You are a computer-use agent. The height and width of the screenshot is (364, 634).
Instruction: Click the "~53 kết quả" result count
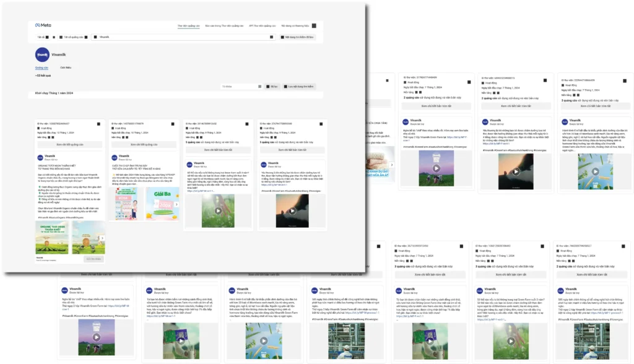click(43, 76)
